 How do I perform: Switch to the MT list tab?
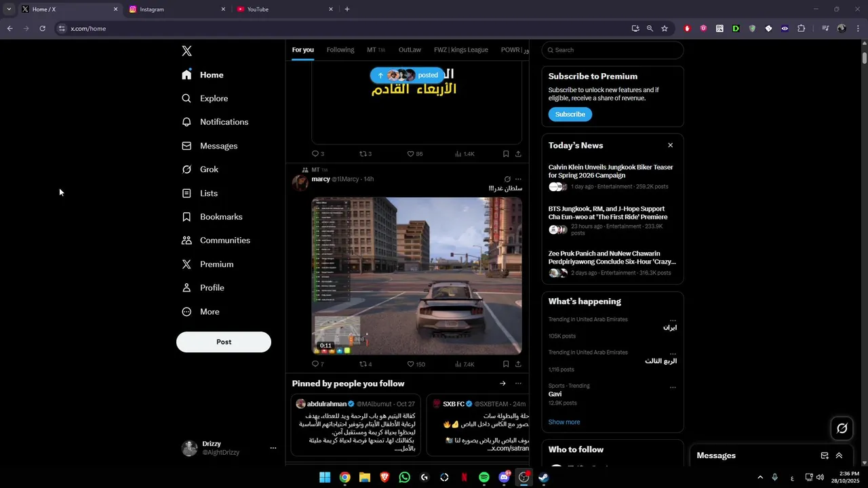coord(376,49)
